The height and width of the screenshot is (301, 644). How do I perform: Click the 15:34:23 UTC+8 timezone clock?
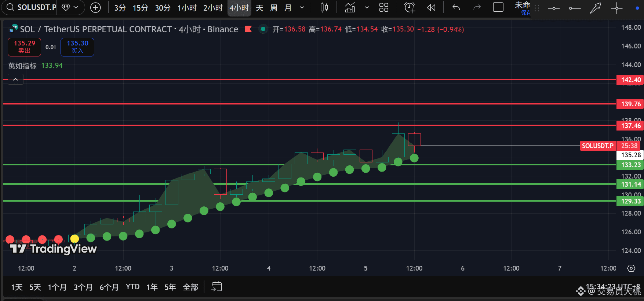[x=613, y=286]
